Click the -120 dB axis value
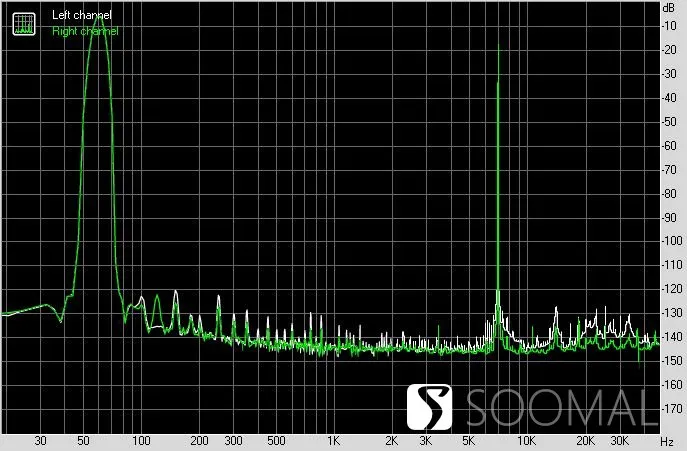Screen dimensions: 687x451 click(672, 288)
